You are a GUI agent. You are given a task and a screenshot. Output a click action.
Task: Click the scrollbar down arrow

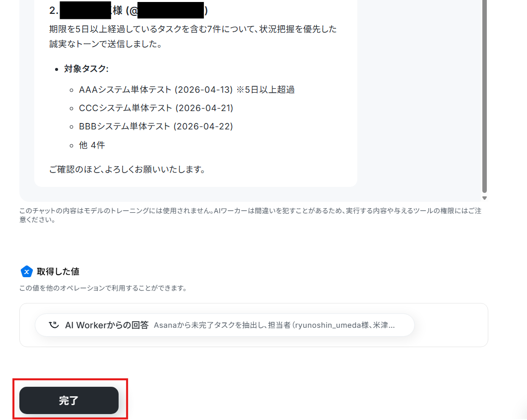484,198
